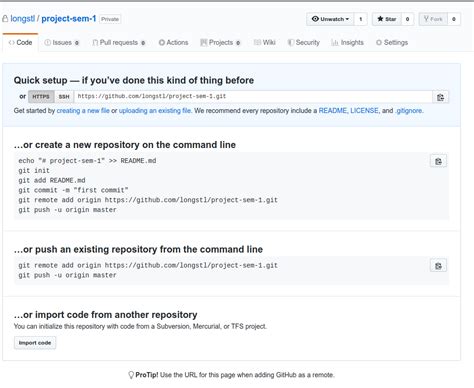This screenshot has width=474, height=388.
Task: Copy the create new repository commands
Action: pos(438,161)
